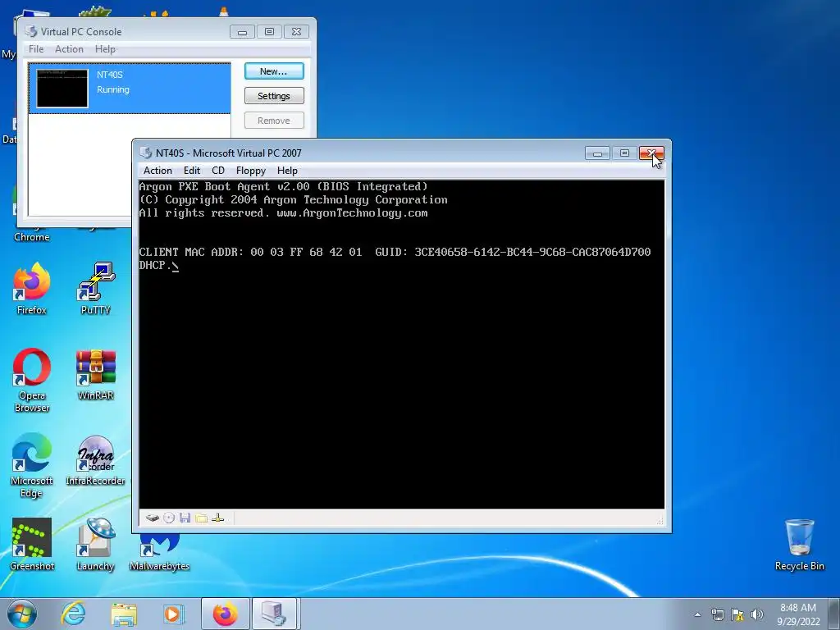Select the NT40S Running list entry
Screen dimensions: 840x630
point(130,88)
